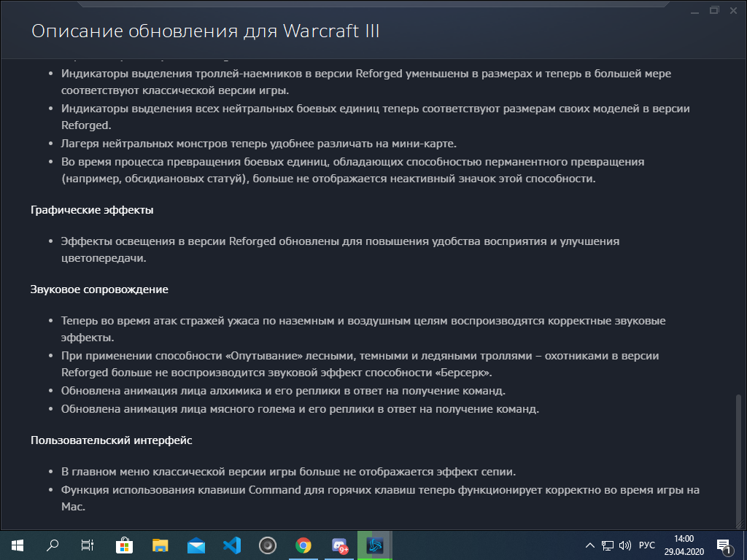747x560 pixels.
Task: Open network settings in the system tray
Action: click(608, 545)
